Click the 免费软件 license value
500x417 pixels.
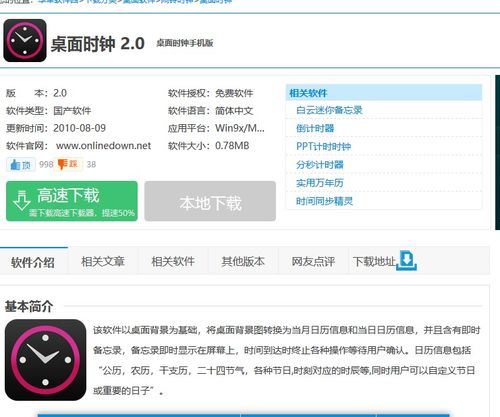234,93
